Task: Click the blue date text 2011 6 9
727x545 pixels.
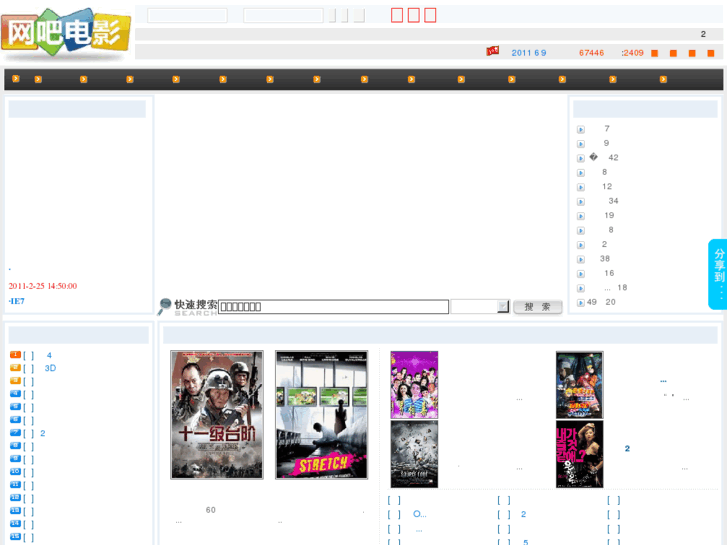Action: 529,53
